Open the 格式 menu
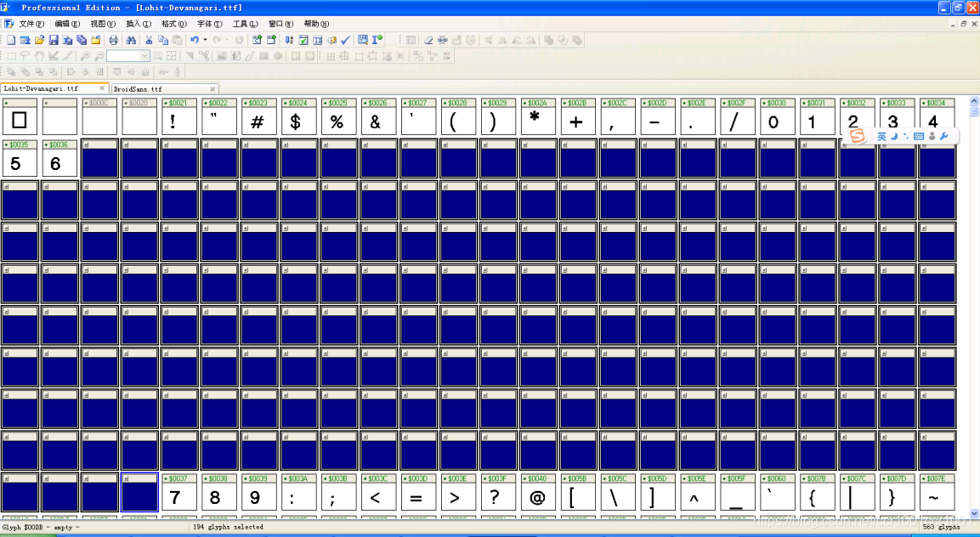 pos(173,24)
